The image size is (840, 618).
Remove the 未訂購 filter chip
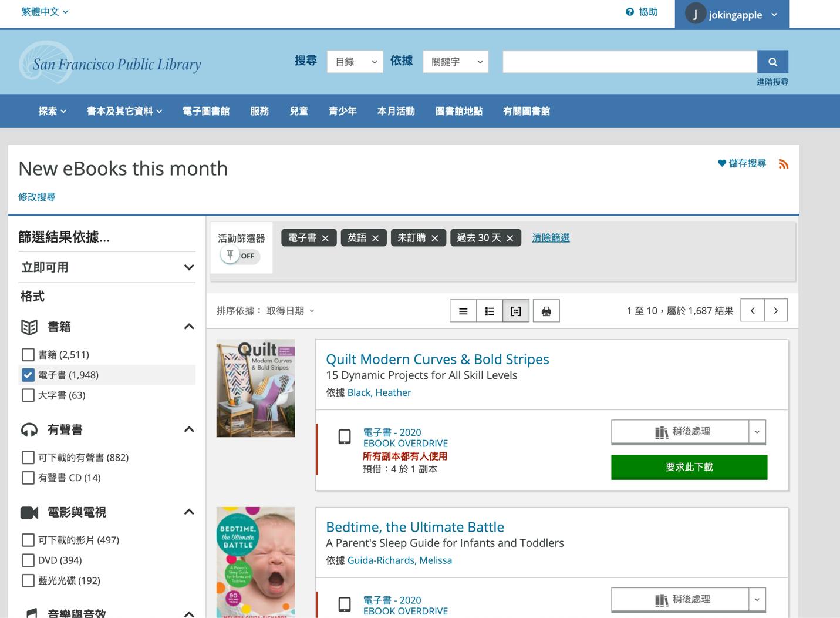point(435,238)
